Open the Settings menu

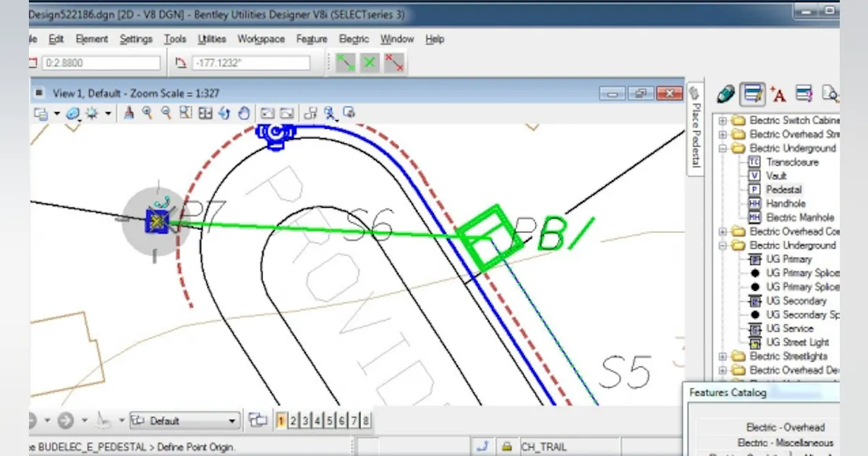[x=136, y=39]
